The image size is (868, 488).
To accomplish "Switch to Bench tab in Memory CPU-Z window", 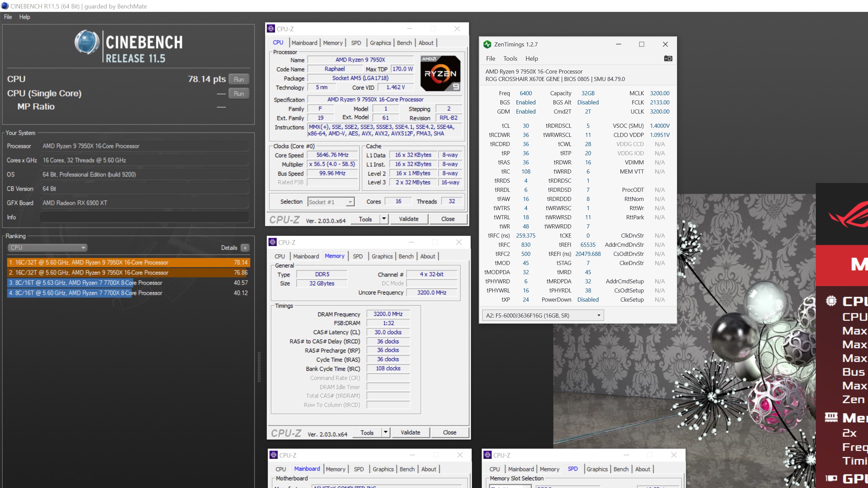I will click(406, 257).
